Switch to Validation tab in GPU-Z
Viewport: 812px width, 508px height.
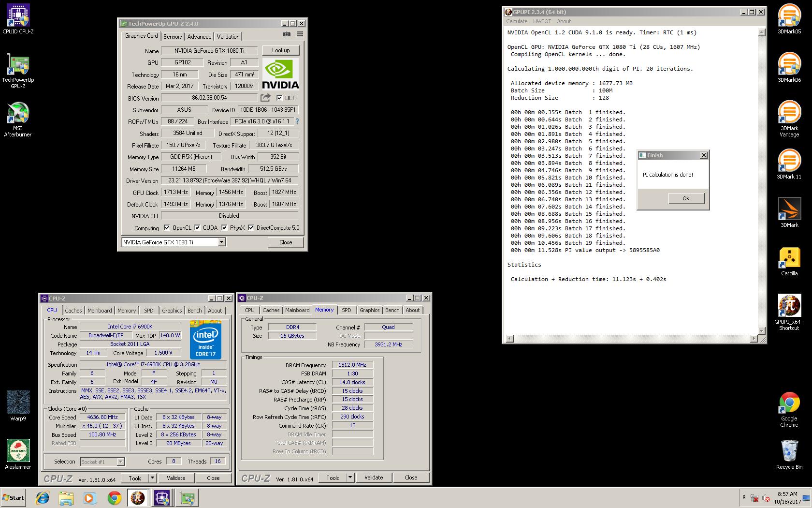click(228, 37)
